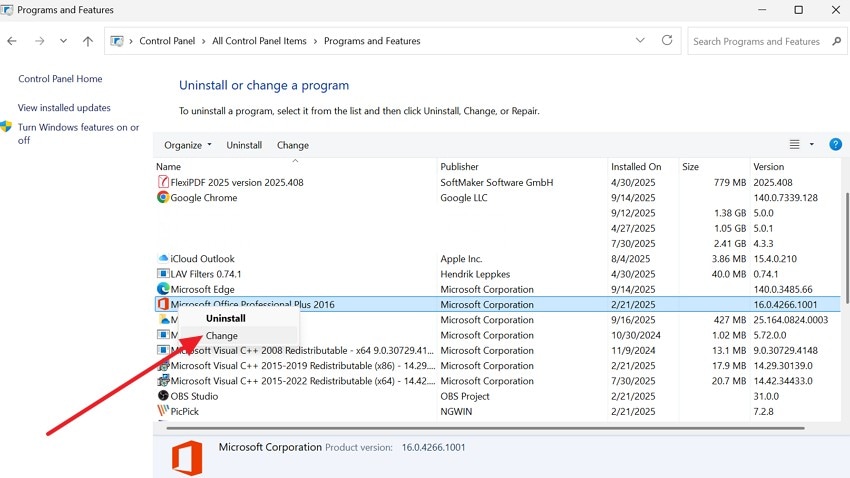This screenshot has width=850, height=478.
Task: Click the SoftMaker Software GmbH publisher cell
Action: [x=497, y=183]
